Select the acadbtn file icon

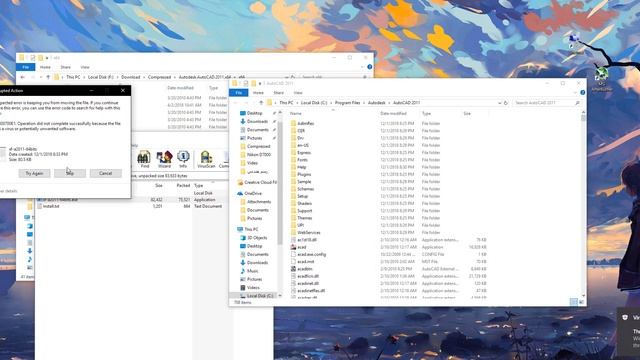click(x=293, y=269)
